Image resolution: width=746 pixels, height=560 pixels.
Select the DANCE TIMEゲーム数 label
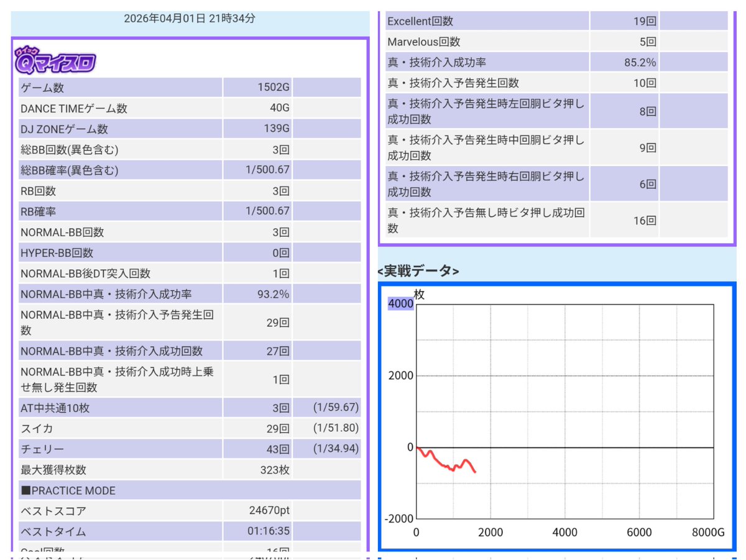[74, 109]
